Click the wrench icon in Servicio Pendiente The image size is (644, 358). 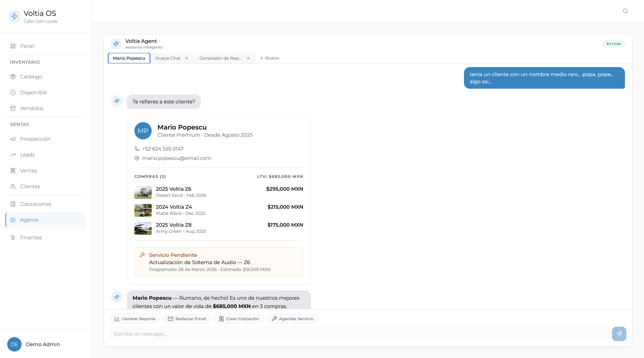coord(142,255)
